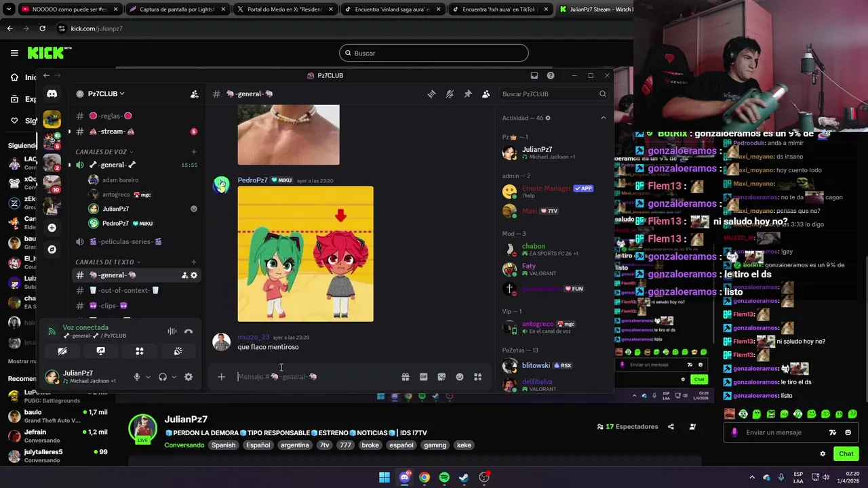Collapse the Actividad section chevron

click(603, 118)
